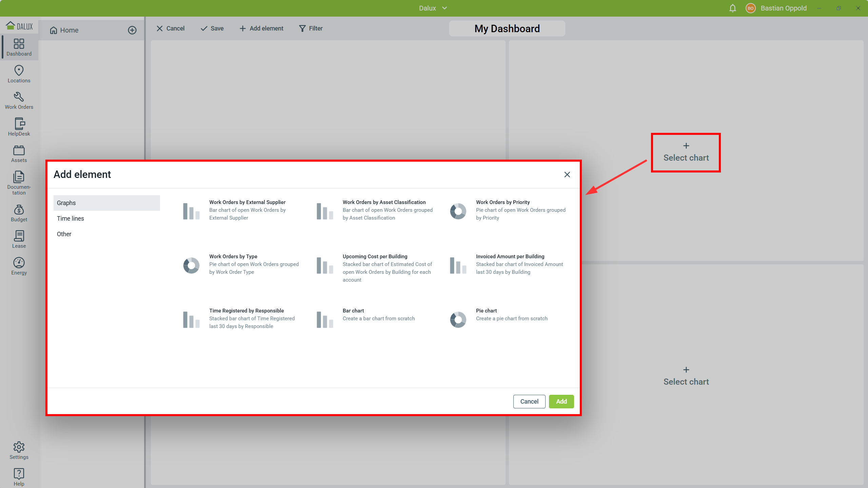Pick the Pie chart from scratch option

click(x=498, y=319)
